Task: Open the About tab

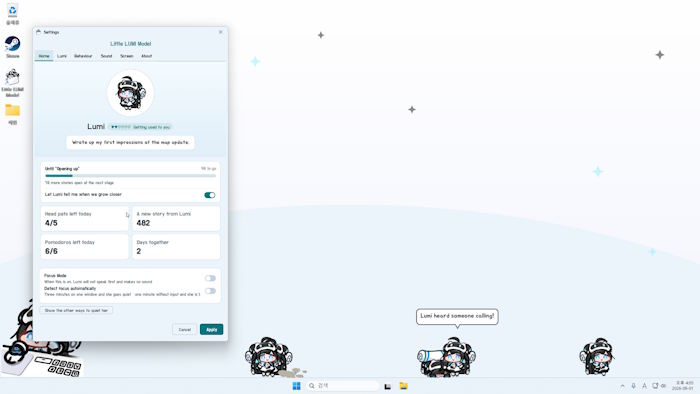Action: point(146,56)
